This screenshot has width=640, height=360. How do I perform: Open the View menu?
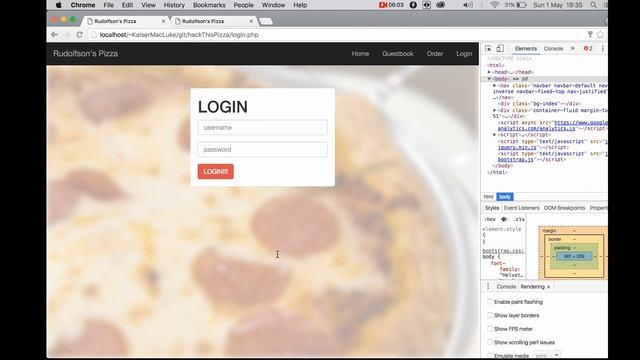[x=148, y=5]
